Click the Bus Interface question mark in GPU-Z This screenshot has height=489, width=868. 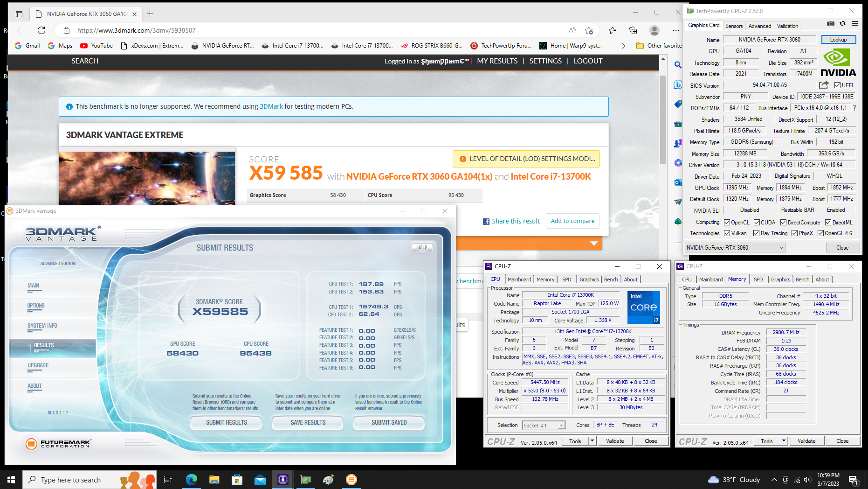pos(854,108)
